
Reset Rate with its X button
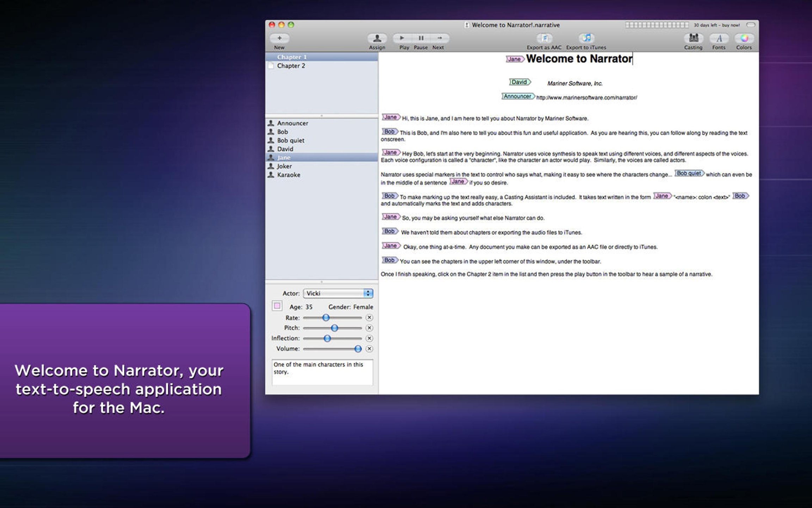point(369,318)
